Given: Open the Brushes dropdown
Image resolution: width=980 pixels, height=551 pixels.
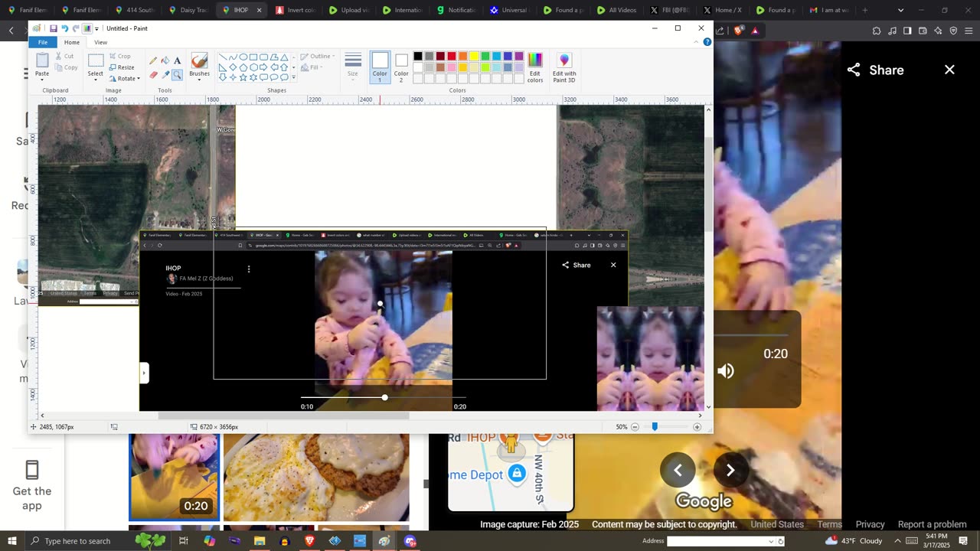Looking at the screenshot, I should pos(199,78).
